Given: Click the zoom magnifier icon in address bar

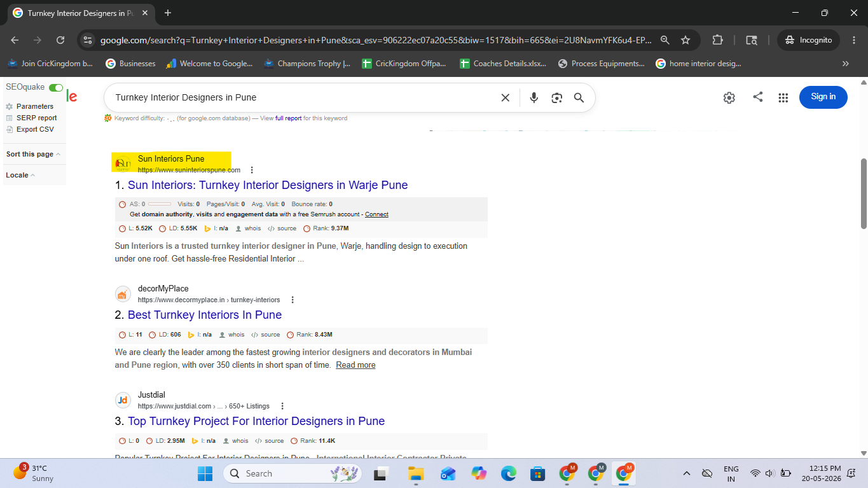Looking at the screenshot, I should pyautogui.click(x=665, y=40).
